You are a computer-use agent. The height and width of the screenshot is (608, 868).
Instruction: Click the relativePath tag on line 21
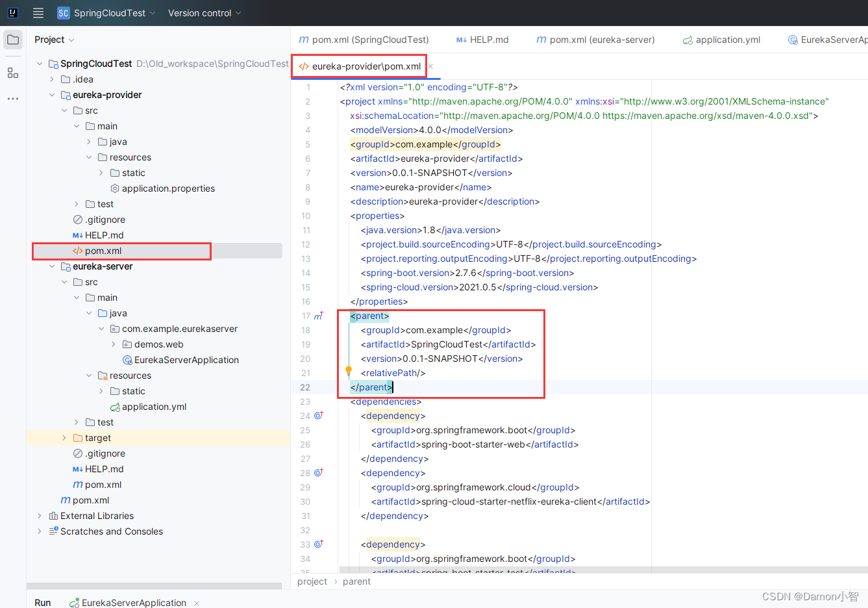[393, 373]
